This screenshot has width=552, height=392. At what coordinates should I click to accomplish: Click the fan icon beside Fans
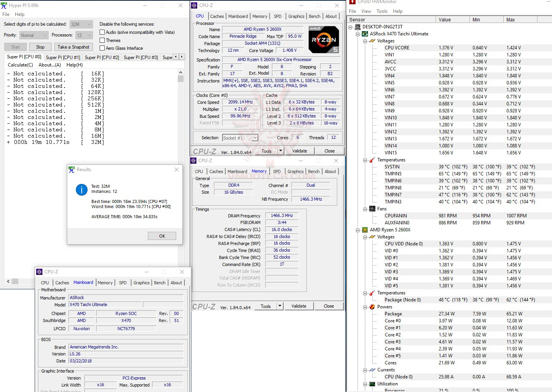[x=372, y=209]
